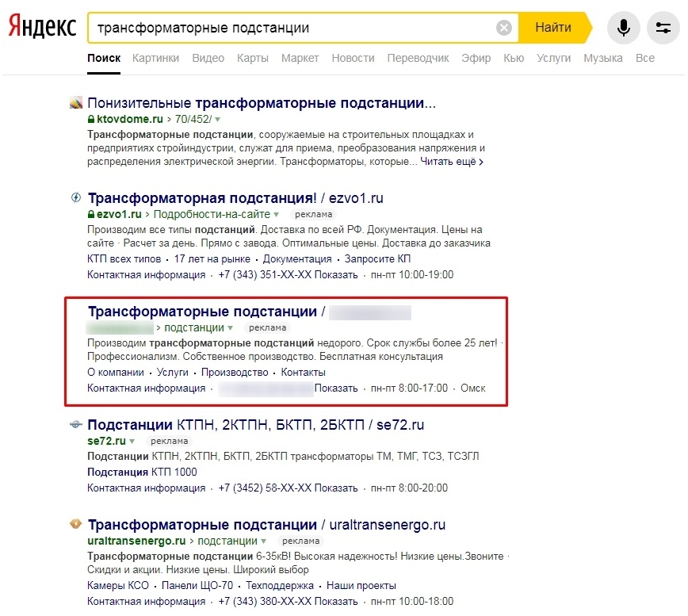
Task: Open the Услуги tab
Action: (553, 58)
